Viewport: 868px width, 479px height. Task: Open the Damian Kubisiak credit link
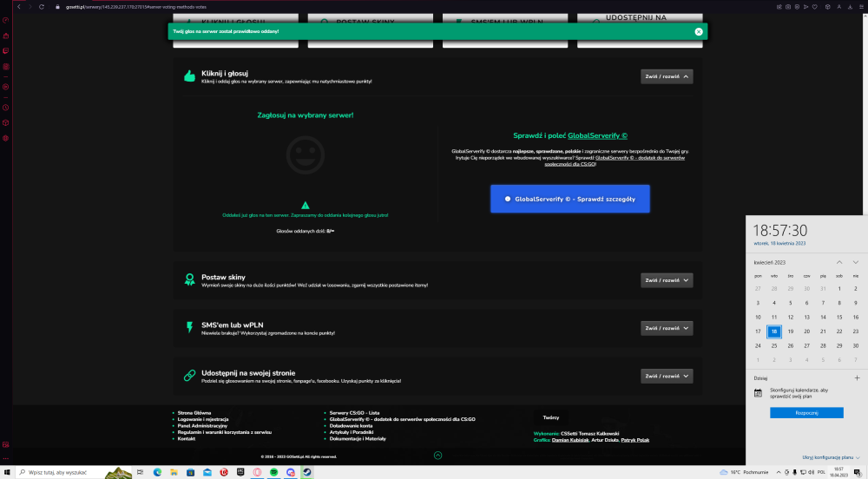pos(570,440)
